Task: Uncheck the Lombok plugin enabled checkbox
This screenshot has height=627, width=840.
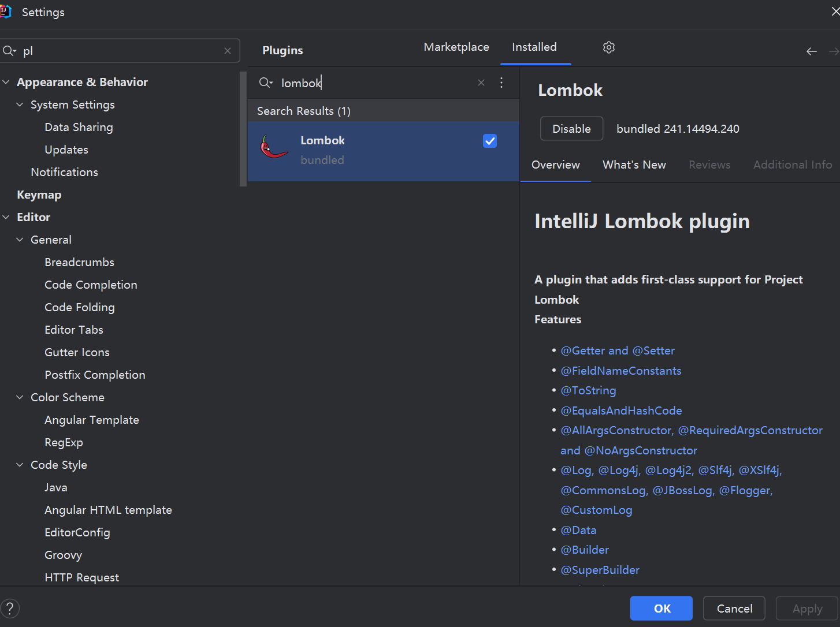Action: click(x=490, y=141)
